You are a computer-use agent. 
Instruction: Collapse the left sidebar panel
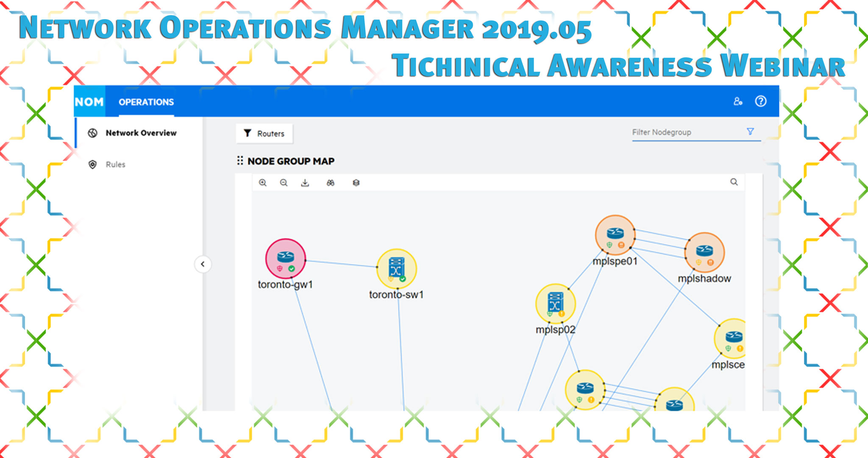[203, 264]
